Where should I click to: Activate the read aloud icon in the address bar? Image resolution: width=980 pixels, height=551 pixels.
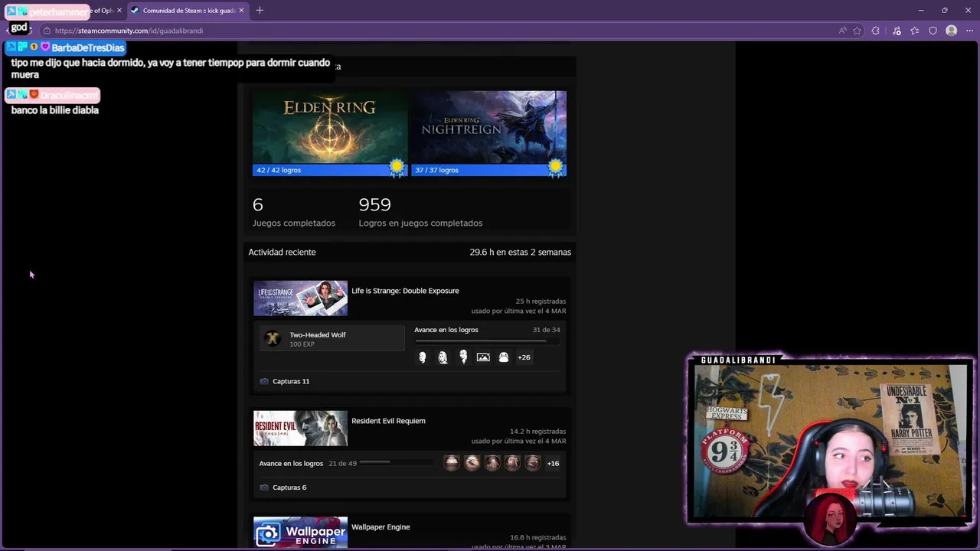(x=842, y=31)
